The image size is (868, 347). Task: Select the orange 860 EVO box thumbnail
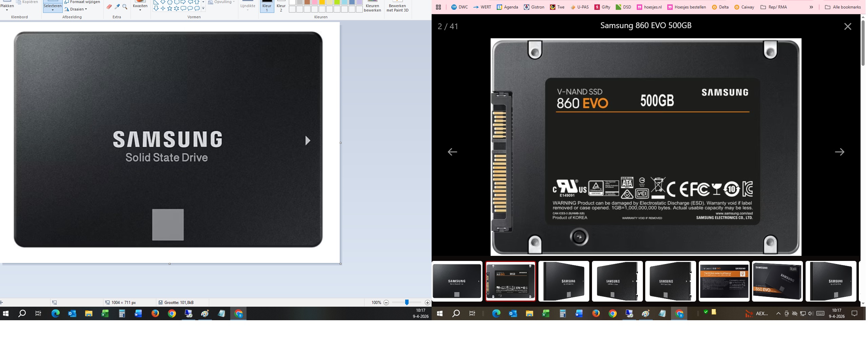point(777,281)
